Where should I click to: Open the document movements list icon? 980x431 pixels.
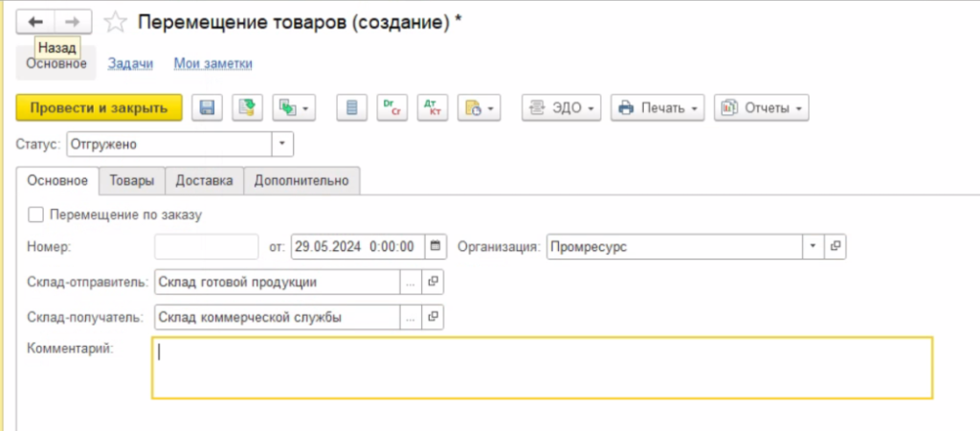click(351, 108)
